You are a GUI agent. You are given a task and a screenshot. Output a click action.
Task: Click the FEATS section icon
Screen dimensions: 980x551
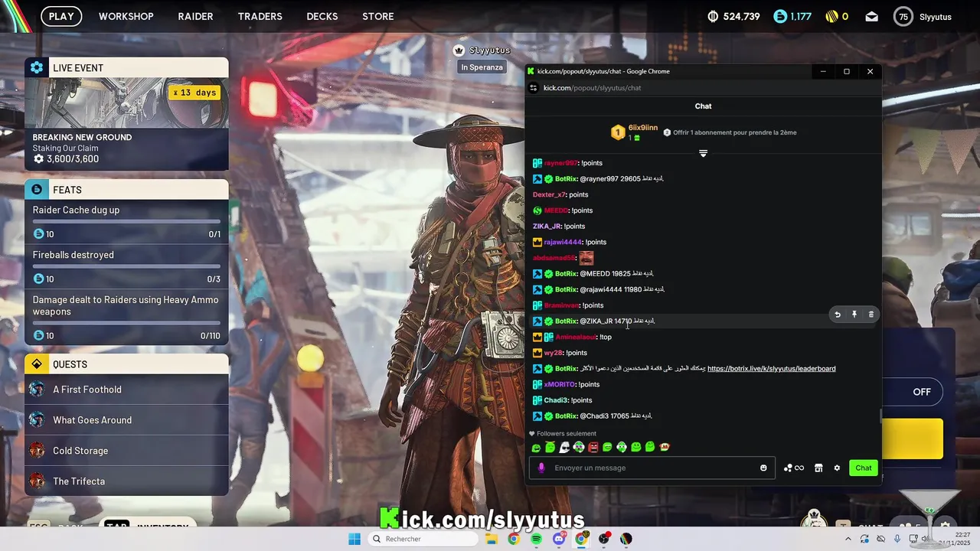pos(37,189)
